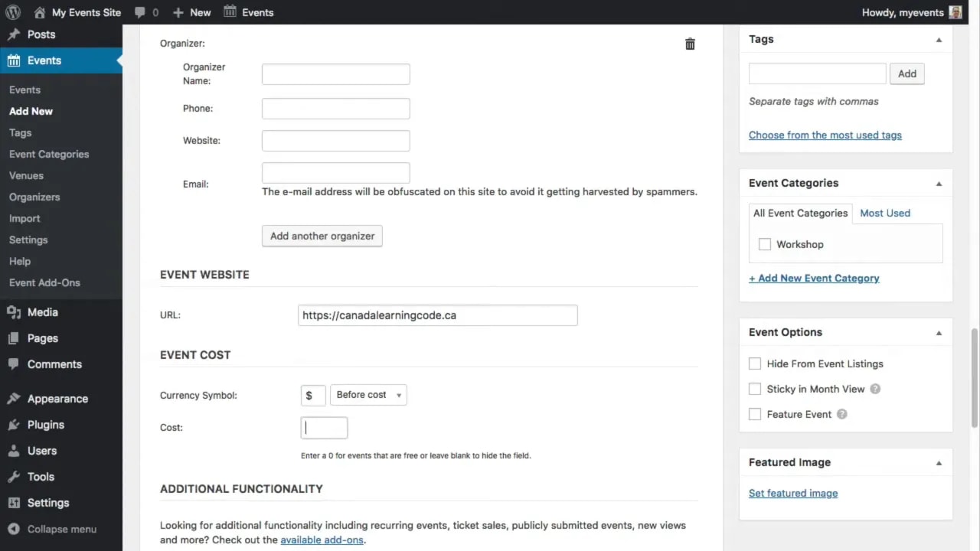Open Tags in the Events submenu
The width and height of the screenshot is (980, 551).
(x=21, y=132)
